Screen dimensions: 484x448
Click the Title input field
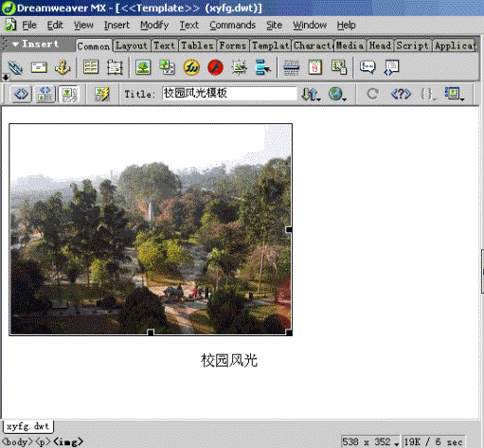point(229,94)
